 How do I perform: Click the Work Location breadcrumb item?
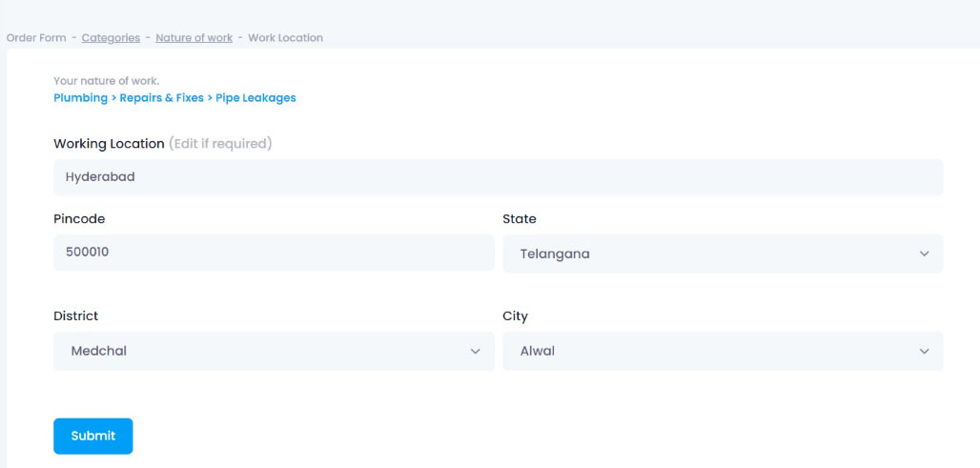286,37
